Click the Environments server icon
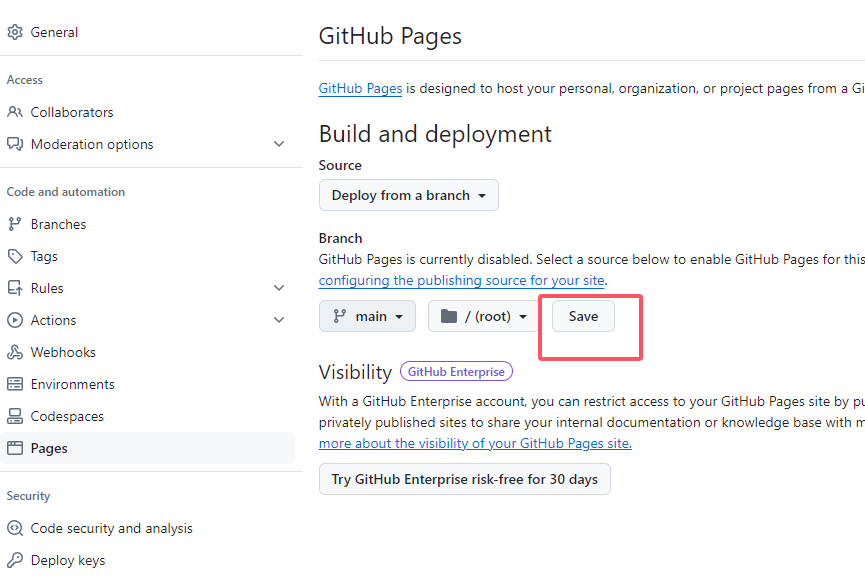Viewport: 865px width, 580px height. [x=15, y=384]
